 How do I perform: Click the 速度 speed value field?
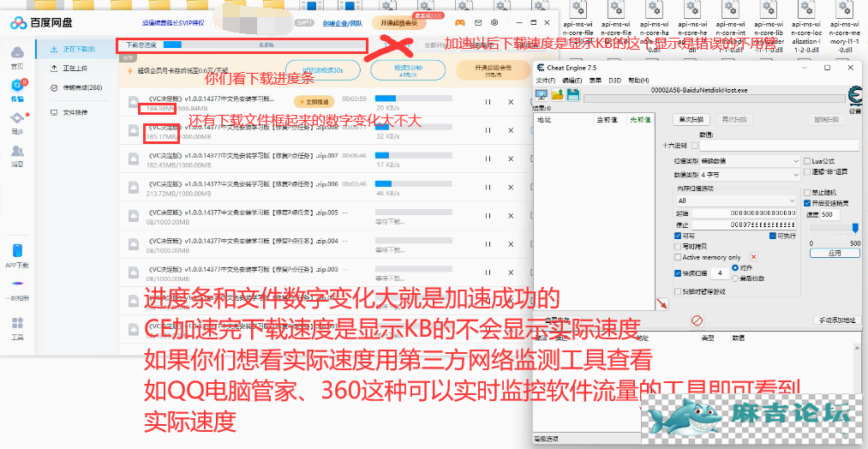(x=829, y=214)
